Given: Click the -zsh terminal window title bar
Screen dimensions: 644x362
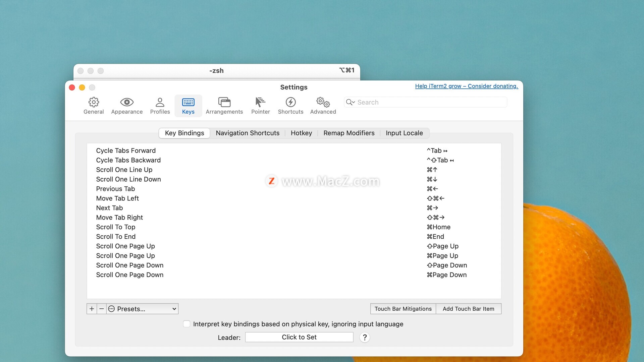Looking at the screenshot, I should click(217, 71).
